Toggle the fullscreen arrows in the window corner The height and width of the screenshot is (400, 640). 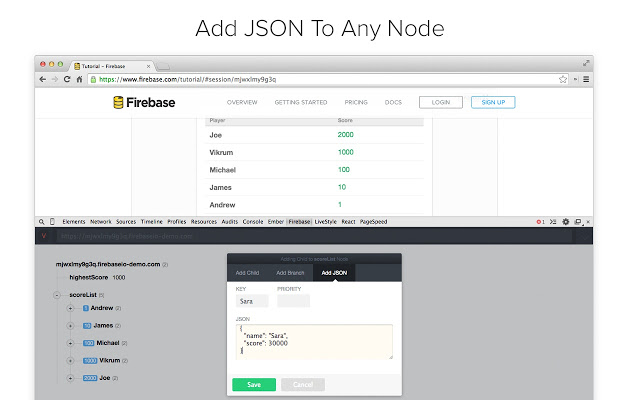tap(586, 63)
